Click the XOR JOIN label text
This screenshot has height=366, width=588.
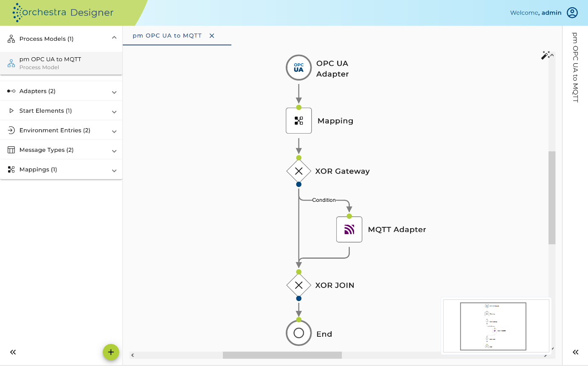[x=335, y=285]
